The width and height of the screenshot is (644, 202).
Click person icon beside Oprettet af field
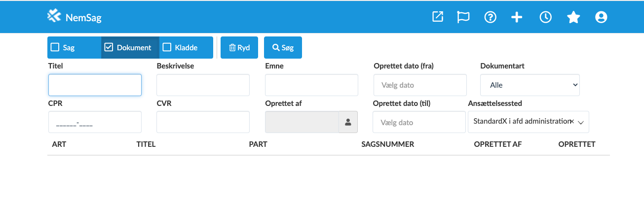347,122
